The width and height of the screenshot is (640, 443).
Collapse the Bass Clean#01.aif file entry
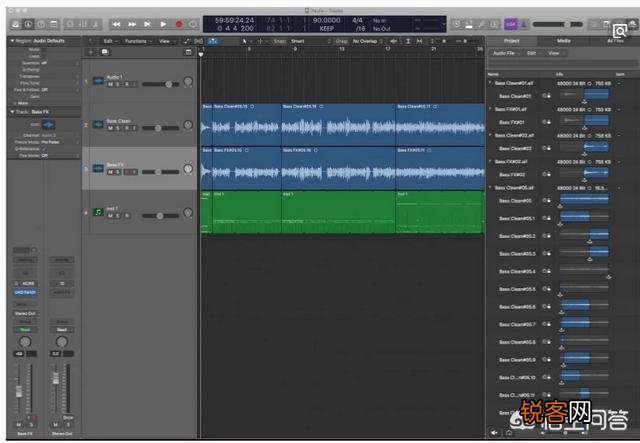point(490,83)
